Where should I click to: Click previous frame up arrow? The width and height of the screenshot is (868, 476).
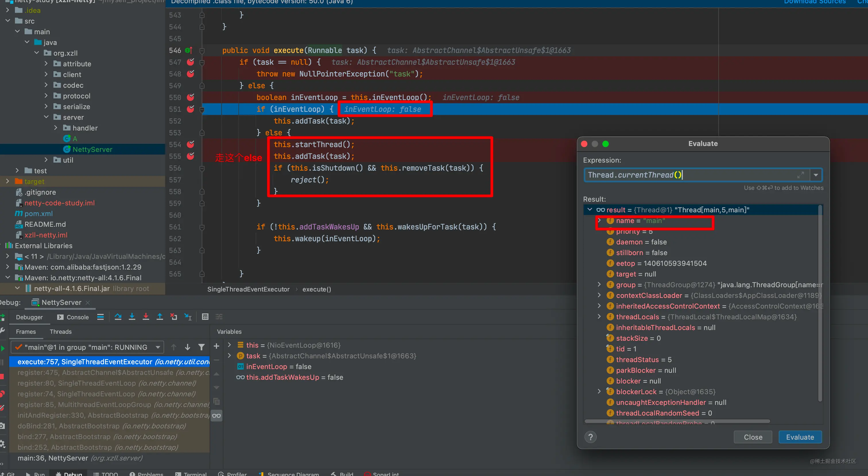click(x=174, y=347)
